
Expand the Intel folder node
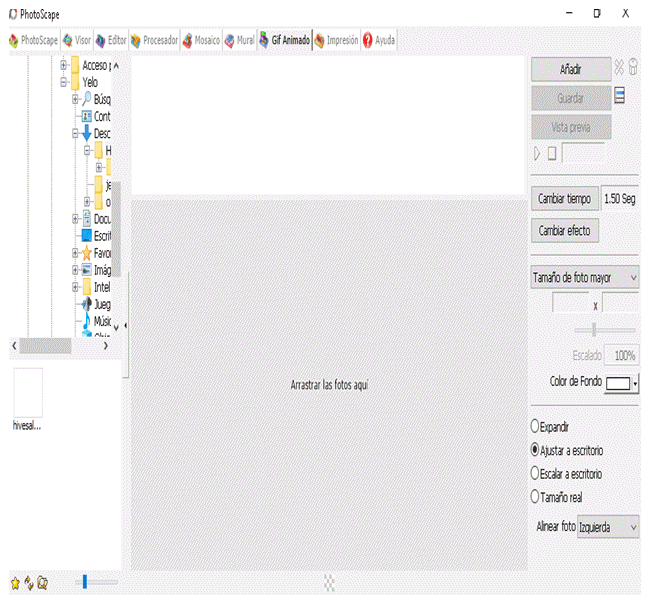[x=75, y=287]
